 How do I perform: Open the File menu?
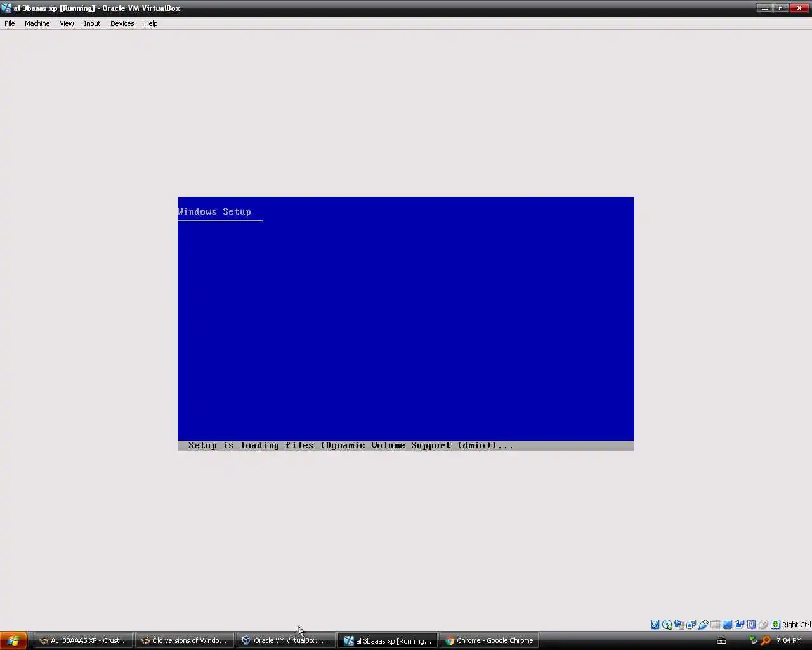click(x=10, y=23)
